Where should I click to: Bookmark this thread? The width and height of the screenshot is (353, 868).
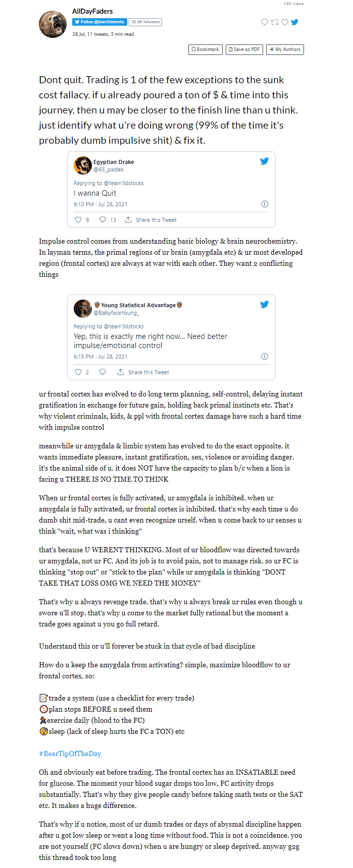click(206, 49)
